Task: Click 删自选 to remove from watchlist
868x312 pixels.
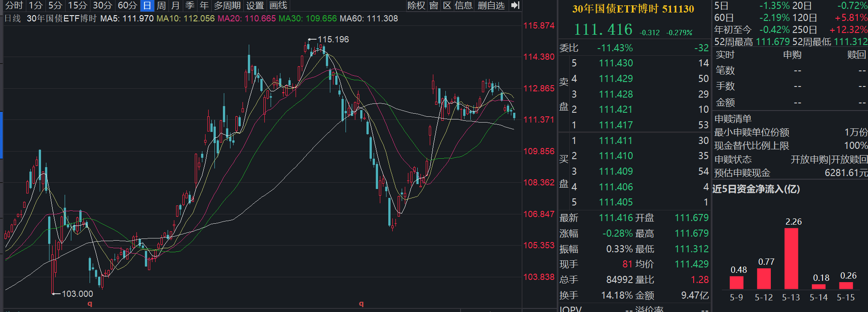Action: coord(491,5)
